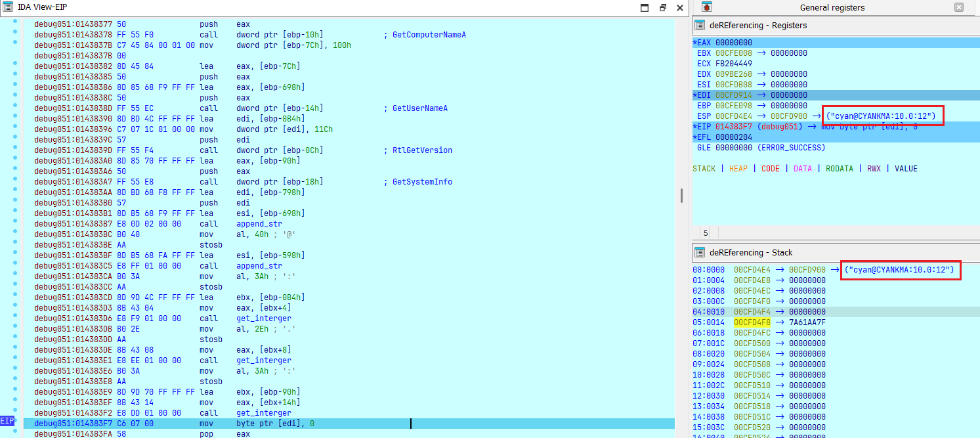
Task: Click the IDA View-EIP panel icon
Action: coord(8,7)
